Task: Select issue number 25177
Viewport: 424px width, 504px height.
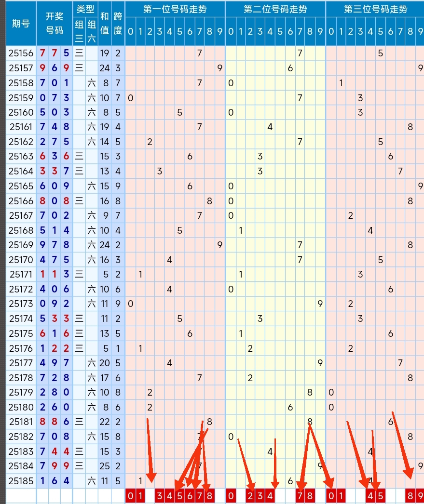Action: click(21, 363)
